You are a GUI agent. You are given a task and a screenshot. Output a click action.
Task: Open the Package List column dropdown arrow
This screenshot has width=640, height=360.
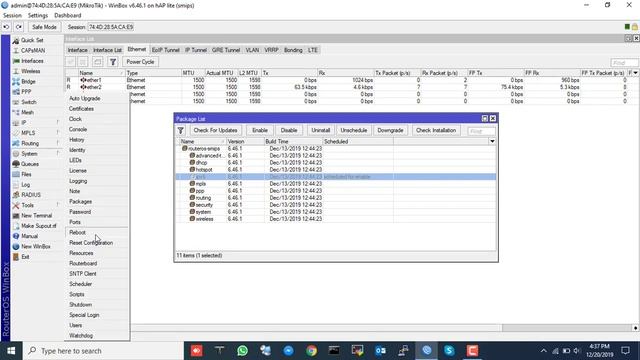pos(492,141)
